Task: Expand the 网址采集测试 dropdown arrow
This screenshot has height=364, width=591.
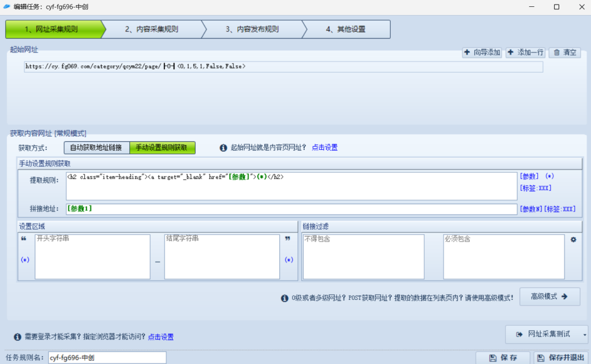Action: [x=585, y=334]
